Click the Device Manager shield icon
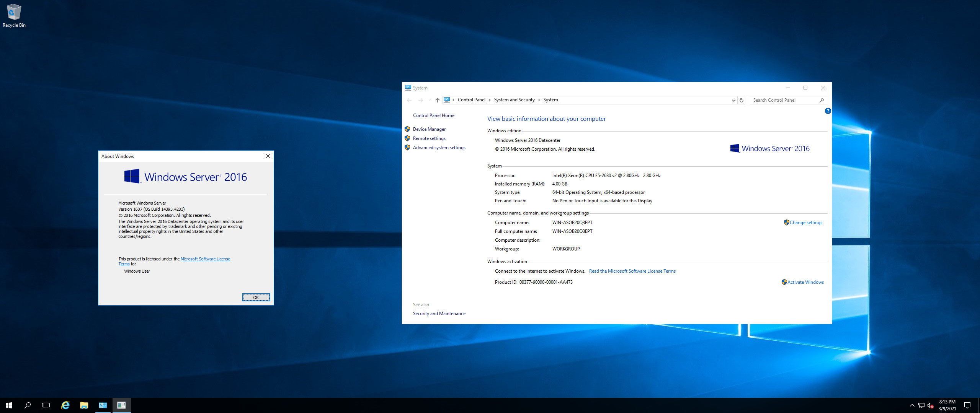The height and width of the screenshot is (413, 980). (407, 129)
